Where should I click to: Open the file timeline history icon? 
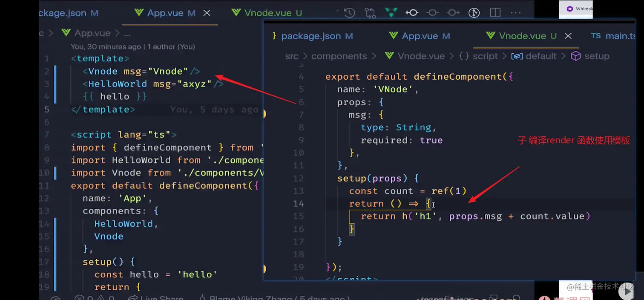click(349, 13)
